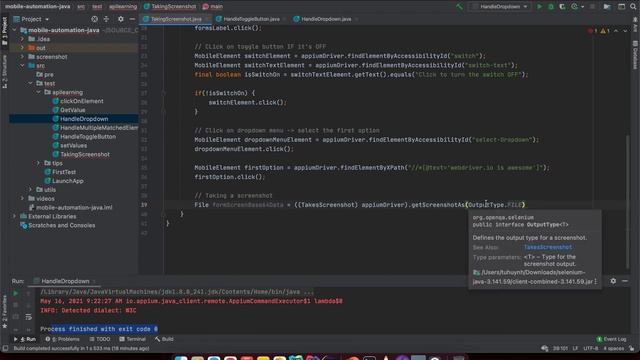Toggle soft-wrap icon in the Run console
This screenshot has height=360, width=640.
click(x=28, y=317)
